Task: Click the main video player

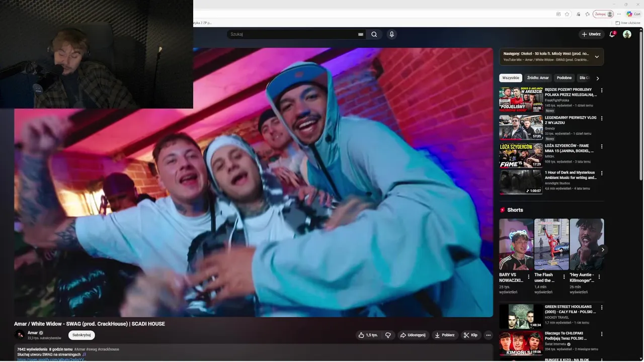Action: (x=254, y=183)
